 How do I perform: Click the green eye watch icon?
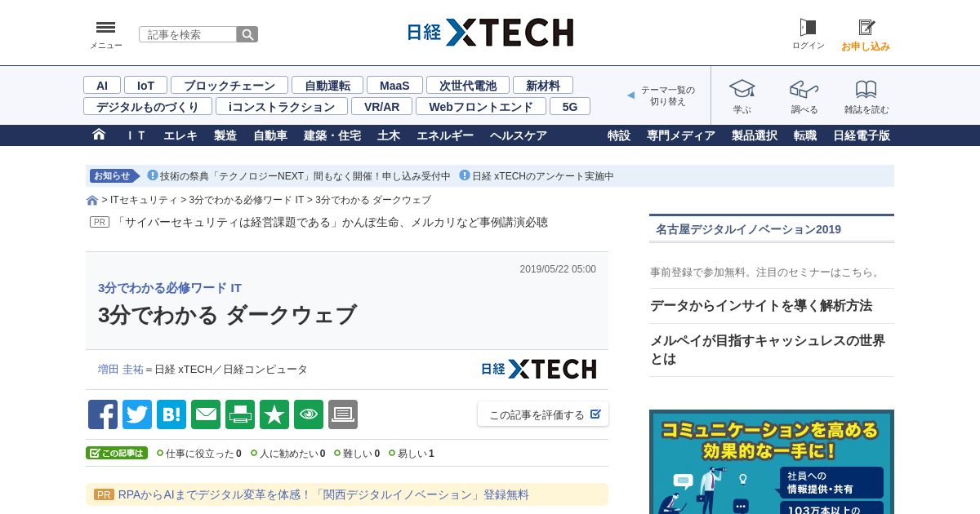(x=309, y=414)
